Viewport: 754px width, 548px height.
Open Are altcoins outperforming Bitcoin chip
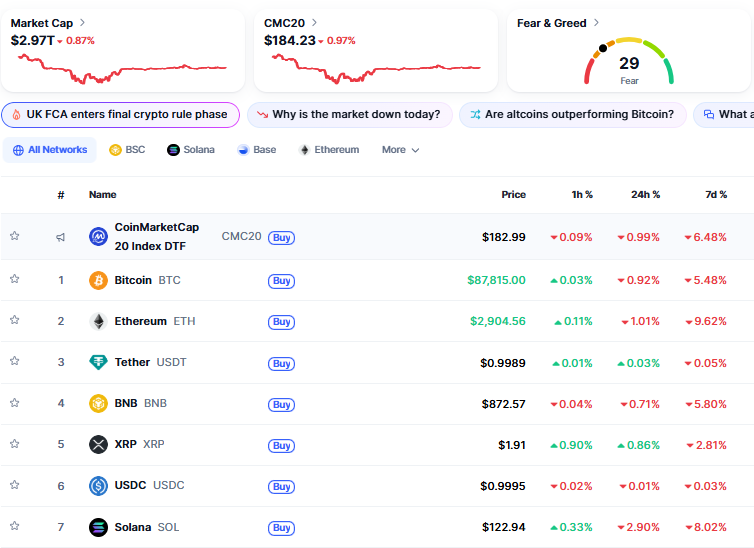point(573,115)
